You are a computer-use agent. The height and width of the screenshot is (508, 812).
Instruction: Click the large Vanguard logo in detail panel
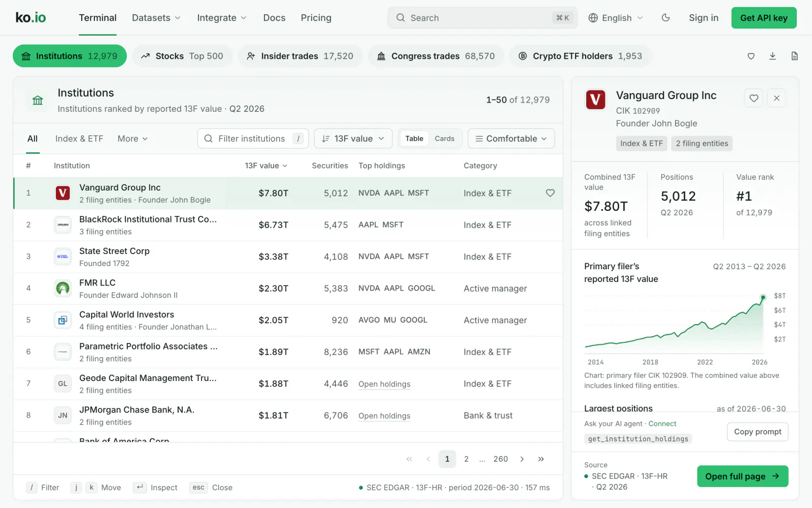coord(596,100)
